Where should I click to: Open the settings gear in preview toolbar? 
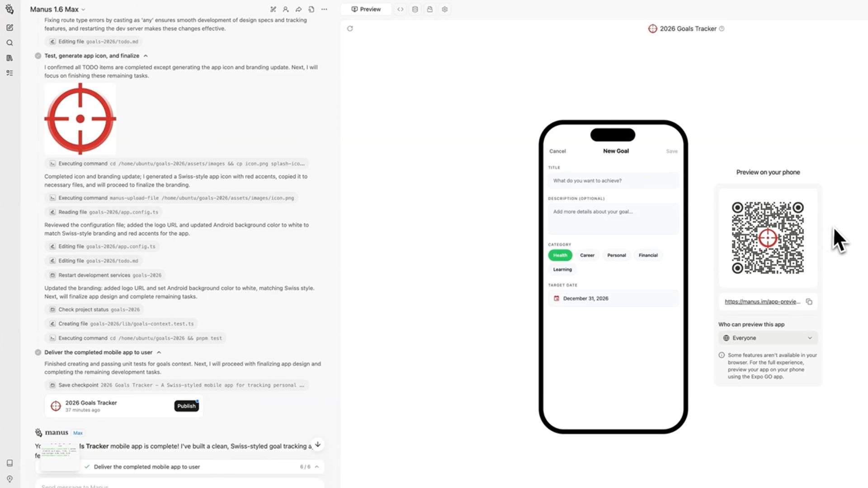point(444,9)
